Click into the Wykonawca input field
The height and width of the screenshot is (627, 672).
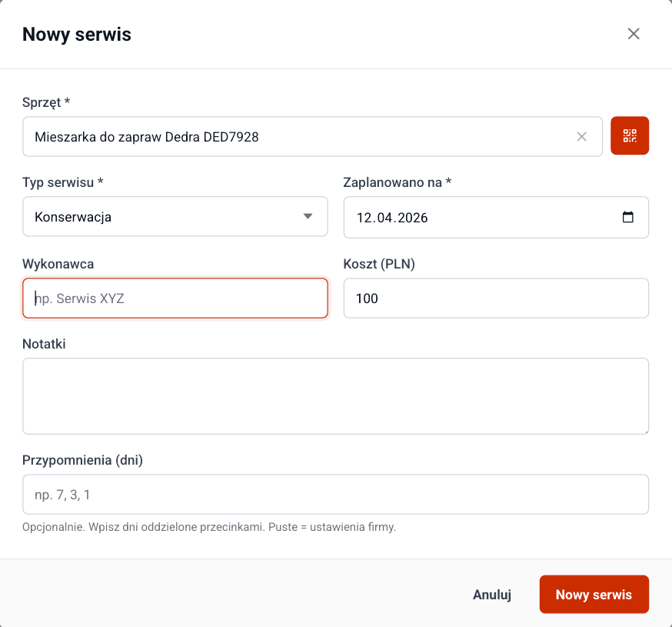pos(175,298)
